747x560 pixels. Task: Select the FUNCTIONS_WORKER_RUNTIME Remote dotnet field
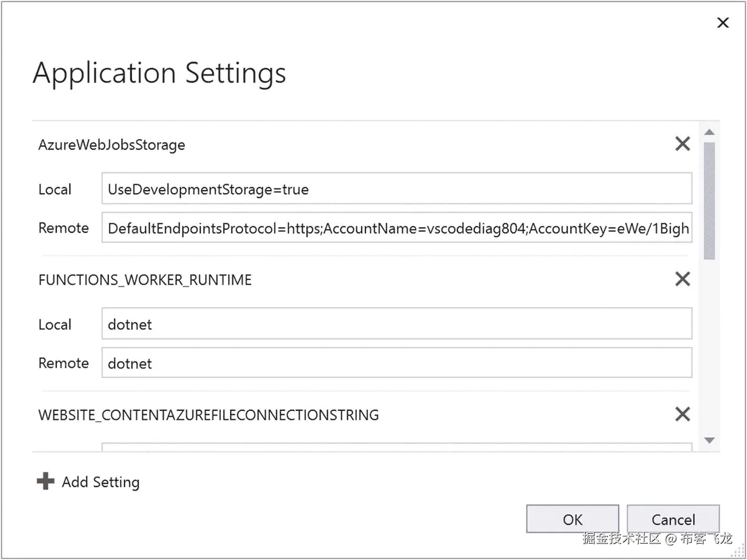396,363
